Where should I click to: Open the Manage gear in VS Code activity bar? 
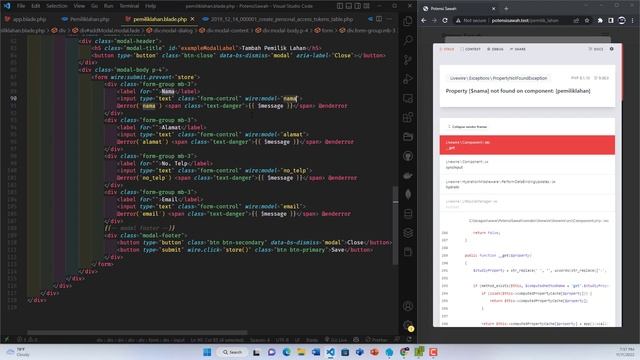(408, 325)
